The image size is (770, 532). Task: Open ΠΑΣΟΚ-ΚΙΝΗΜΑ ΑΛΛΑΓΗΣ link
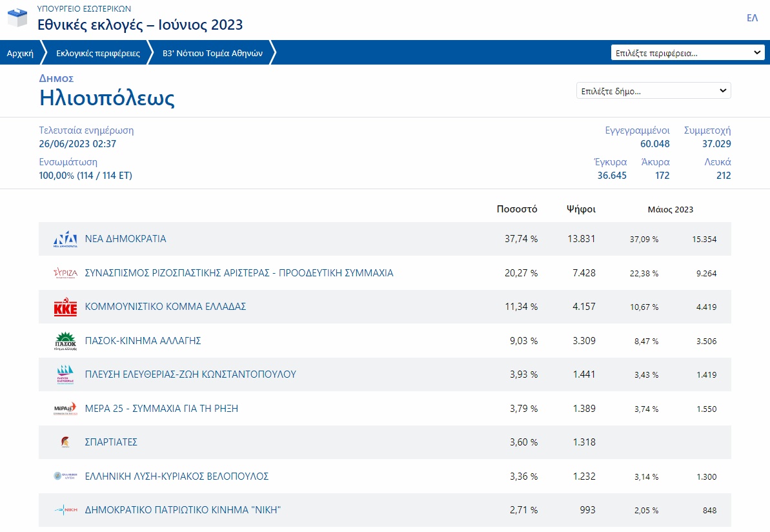click(143, 340)
